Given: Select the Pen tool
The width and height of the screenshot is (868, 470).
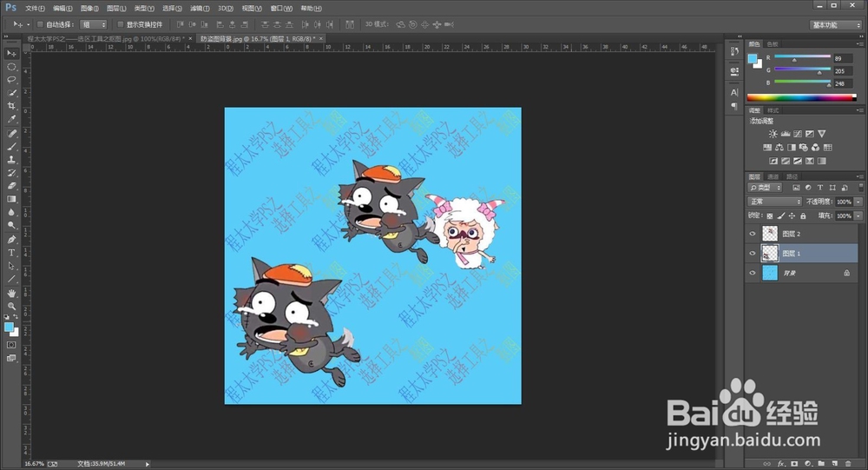Looking at the screenshot, I should pos(11,239).
